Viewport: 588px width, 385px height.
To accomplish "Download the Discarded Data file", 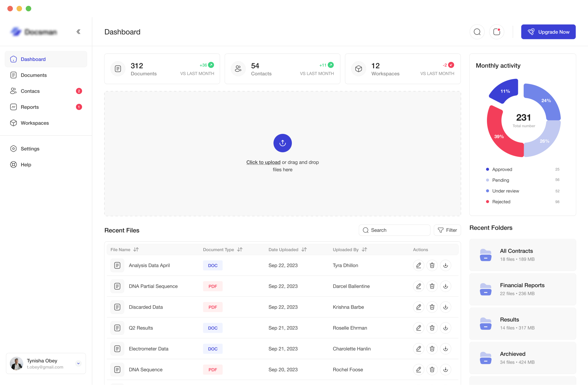I will pyautogui.click(x=446, y=307).
